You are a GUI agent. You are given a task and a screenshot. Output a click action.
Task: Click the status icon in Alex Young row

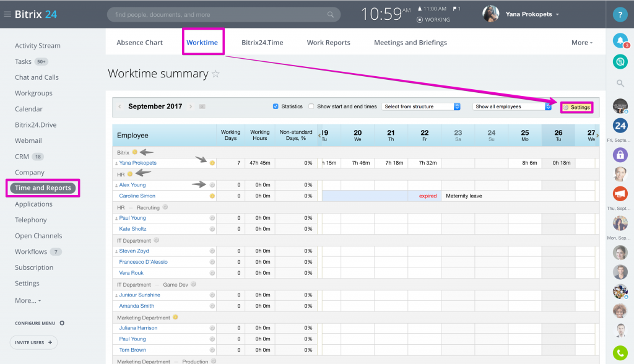coord(212,185)
